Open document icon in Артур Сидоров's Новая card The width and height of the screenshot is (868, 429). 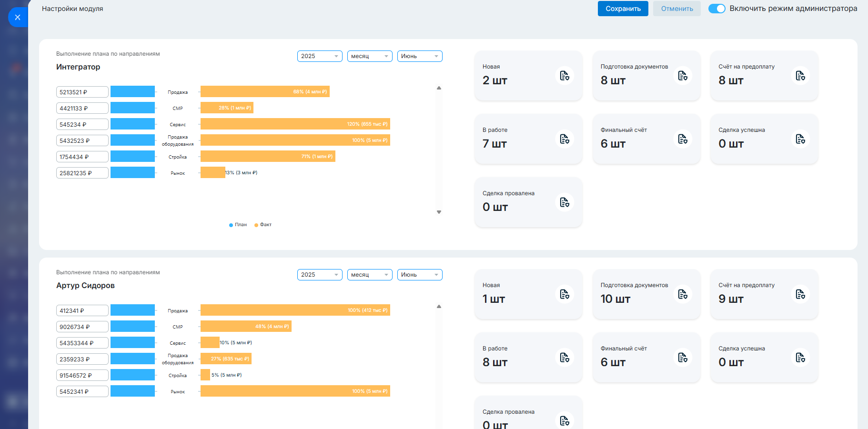pos(565,294)
